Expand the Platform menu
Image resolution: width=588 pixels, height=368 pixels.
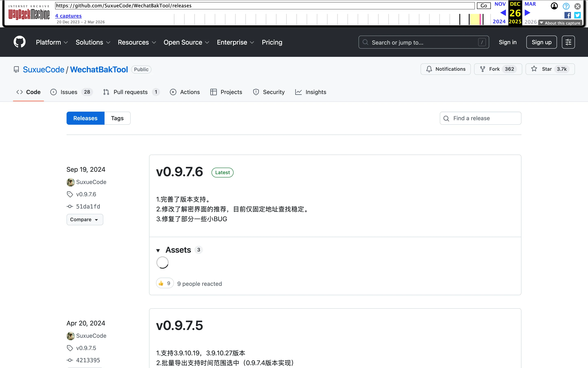tap(52, 42)
